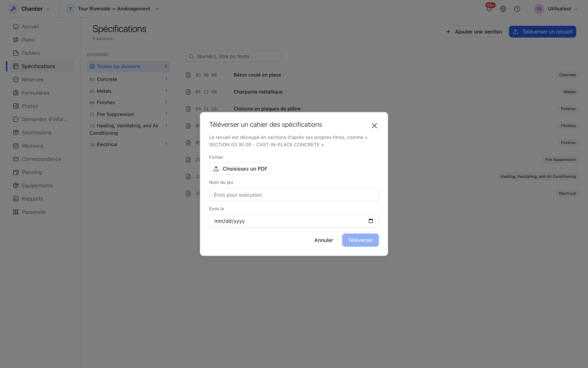Click the Numéro, titre ou texte search box
Image resolution: width=588 pixels, height=368 pixels.
click(x=233, y=56)
